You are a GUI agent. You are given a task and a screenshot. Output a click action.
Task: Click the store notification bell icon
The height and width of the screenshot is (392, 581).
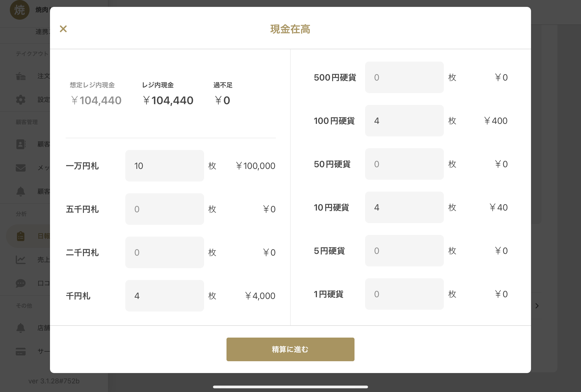21,328
